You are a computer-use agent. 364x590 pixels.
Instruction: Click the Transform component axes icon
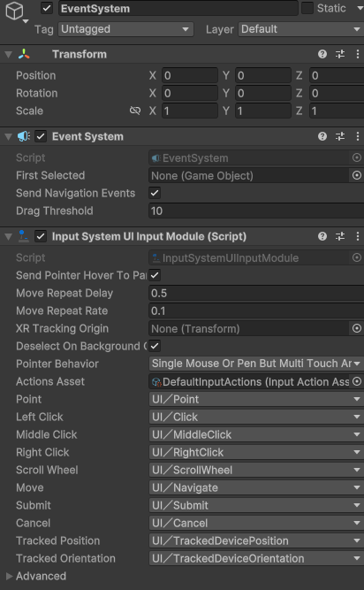pyautogui.click(x=24, y=54)
